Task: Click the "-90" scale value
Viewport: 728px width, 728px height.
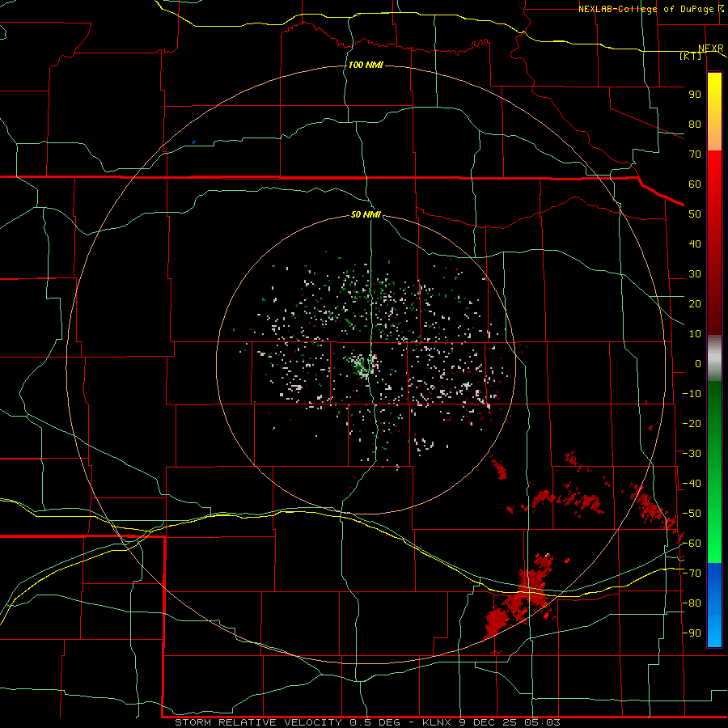Action: coord(692,633)
